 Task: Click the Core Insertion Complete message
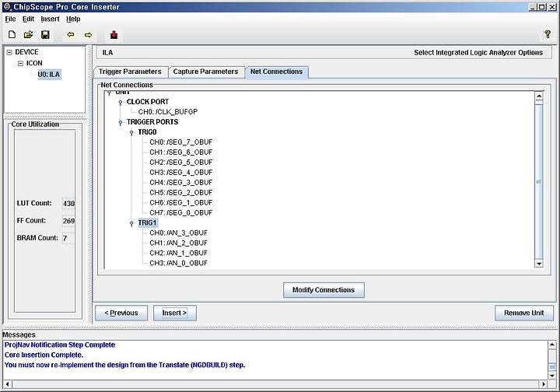pyautogui.click(x=44, y=355)
